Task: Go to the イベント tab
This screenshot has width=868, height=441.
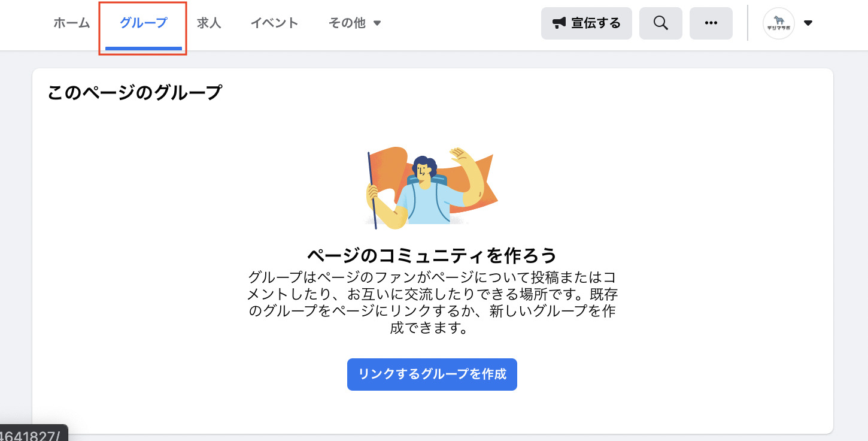Action: click(x=274, y=23)
